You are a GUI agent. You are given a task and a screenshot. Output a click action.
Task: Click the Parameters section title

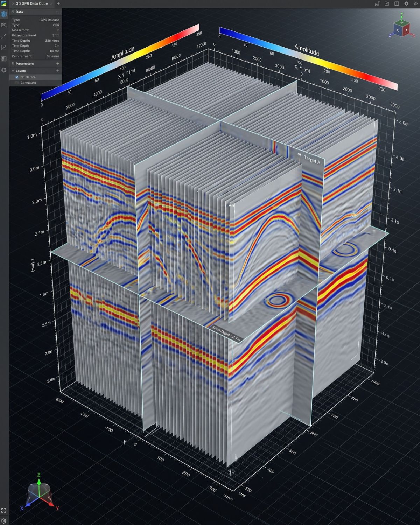24,64
